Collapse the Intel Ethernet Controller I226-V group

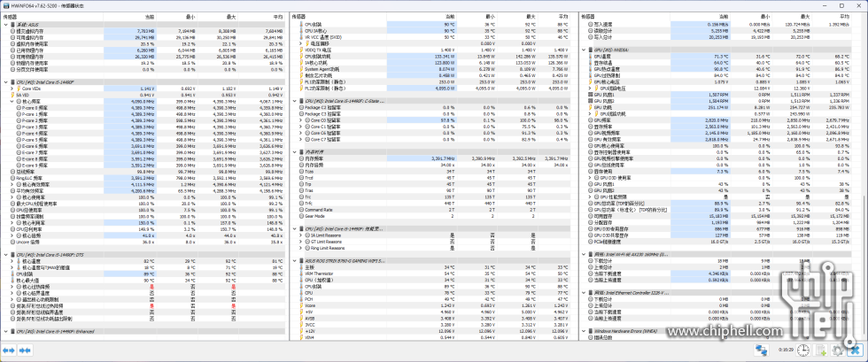[584, 293]
